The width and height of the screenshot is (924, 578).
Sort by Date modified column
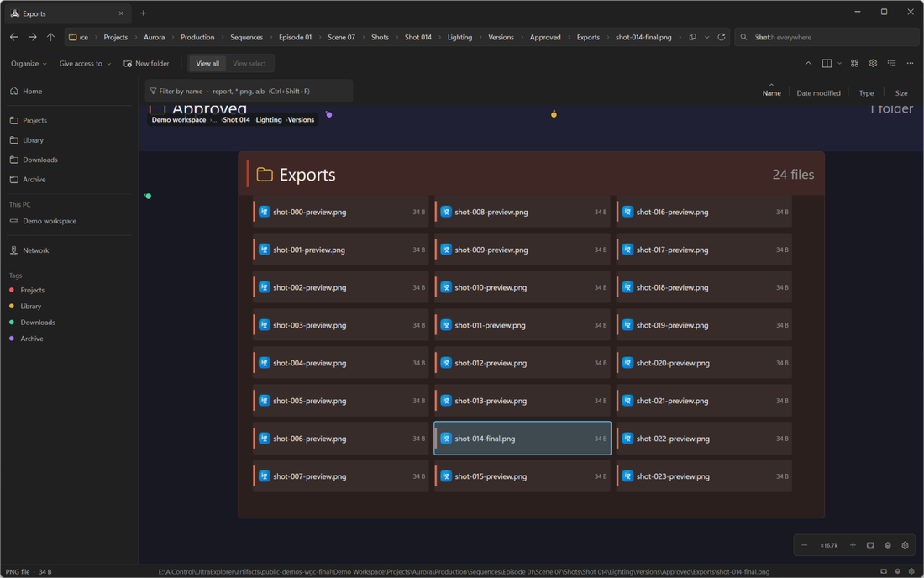(818, 93)
